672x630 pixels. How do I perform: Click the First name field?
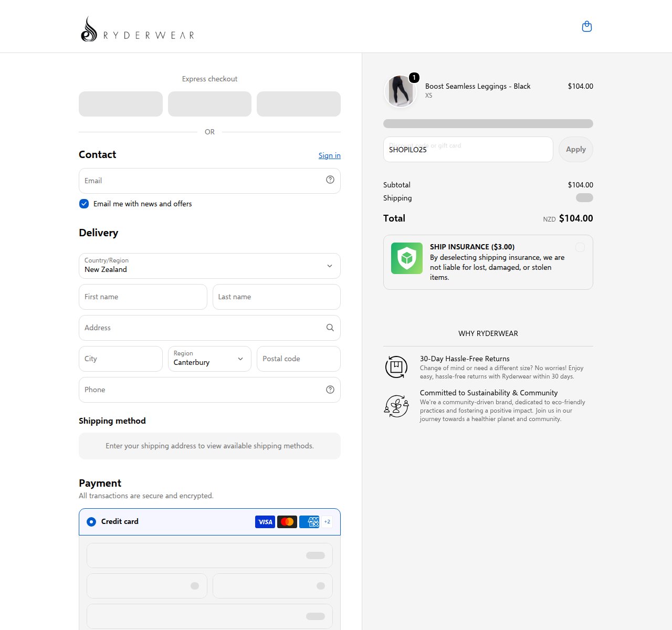click(x=143, y=297)
